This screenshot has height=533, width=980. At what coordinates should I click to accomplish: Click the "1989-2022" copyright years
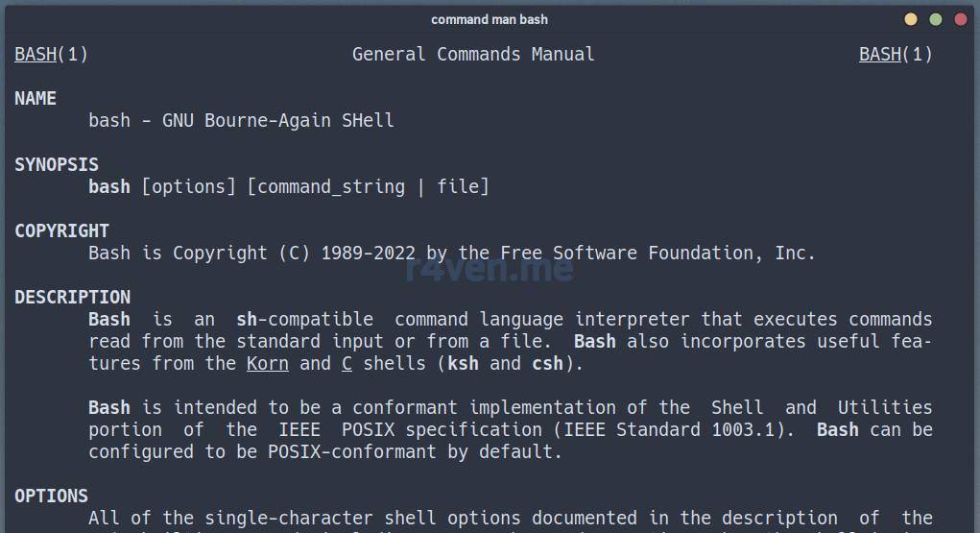(x=369, y=254)
